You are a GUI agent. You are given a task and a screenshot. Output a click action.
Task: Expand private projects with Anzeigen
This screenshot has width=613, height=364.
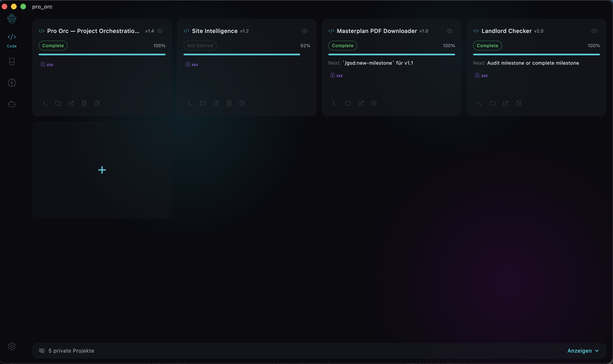click(579, 351)
